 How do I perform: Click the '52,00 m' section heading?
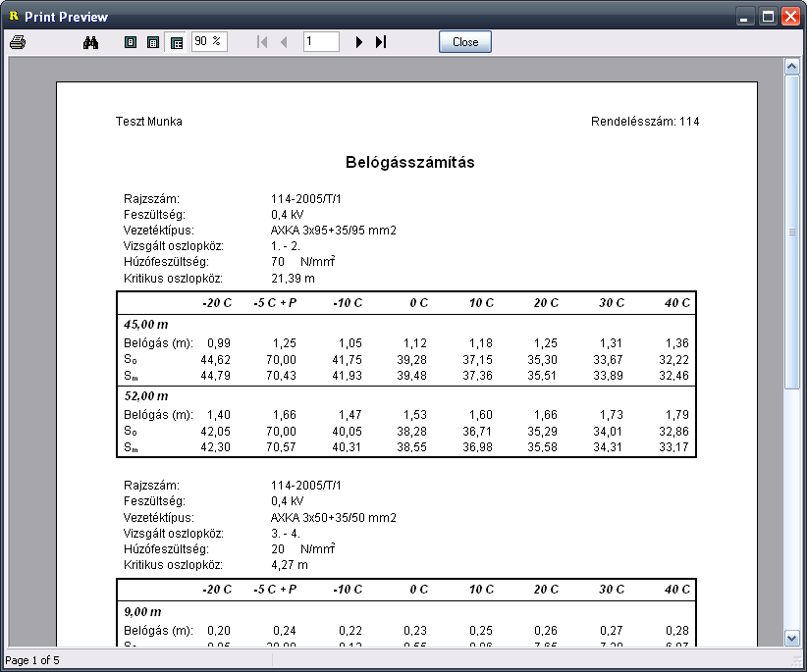146,396
